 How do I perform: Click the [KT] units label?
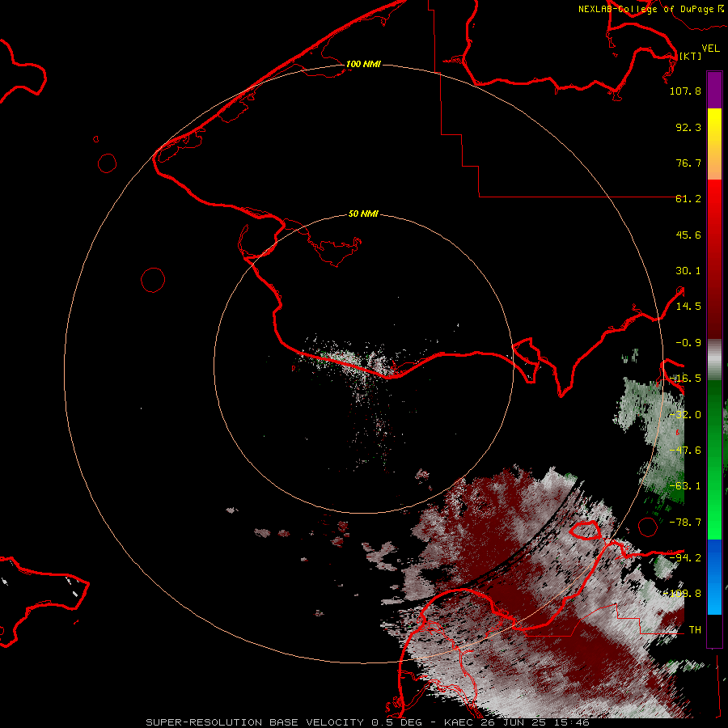(x=691, y=56)
